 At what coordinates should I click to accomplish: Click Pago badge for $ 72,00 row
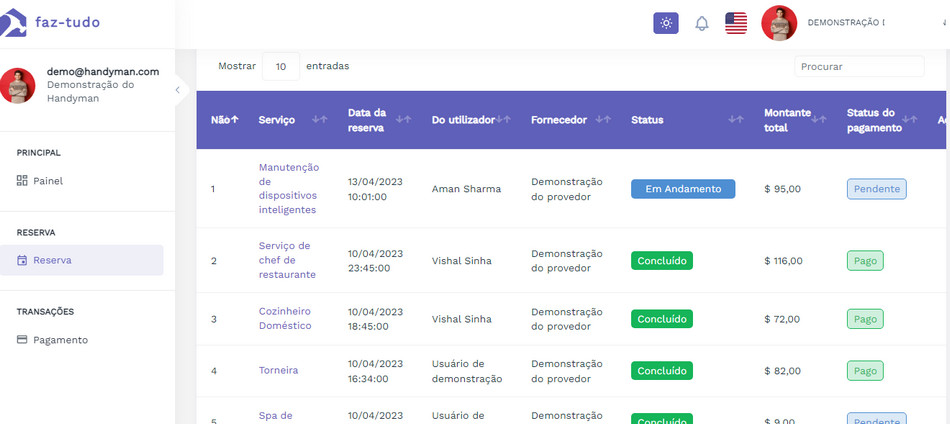coord(865,319)
